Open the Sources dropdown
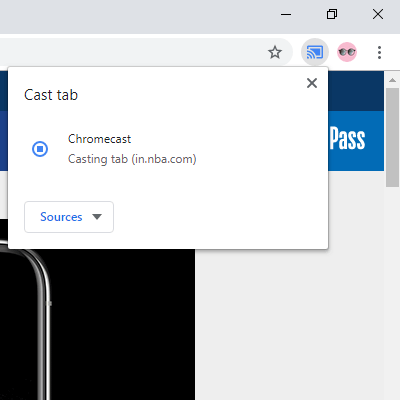Screen dimensions: 400x400 [69, 217]
